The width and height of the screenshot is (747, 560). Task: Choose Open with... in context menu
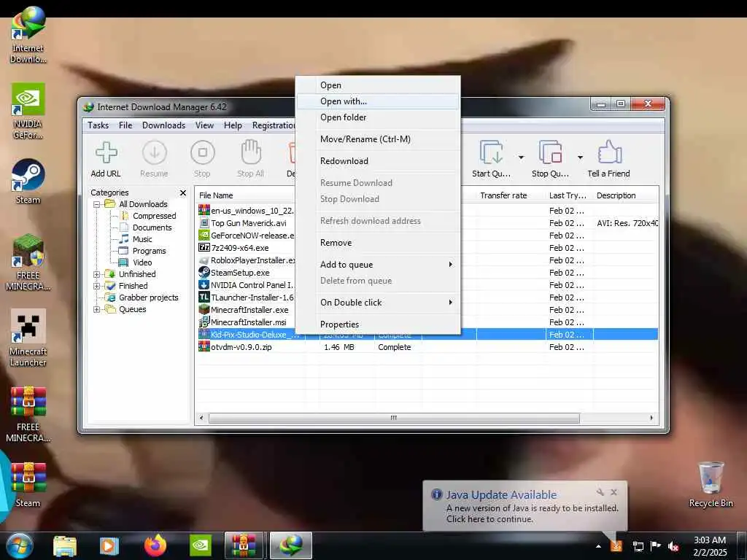(379, 101)
